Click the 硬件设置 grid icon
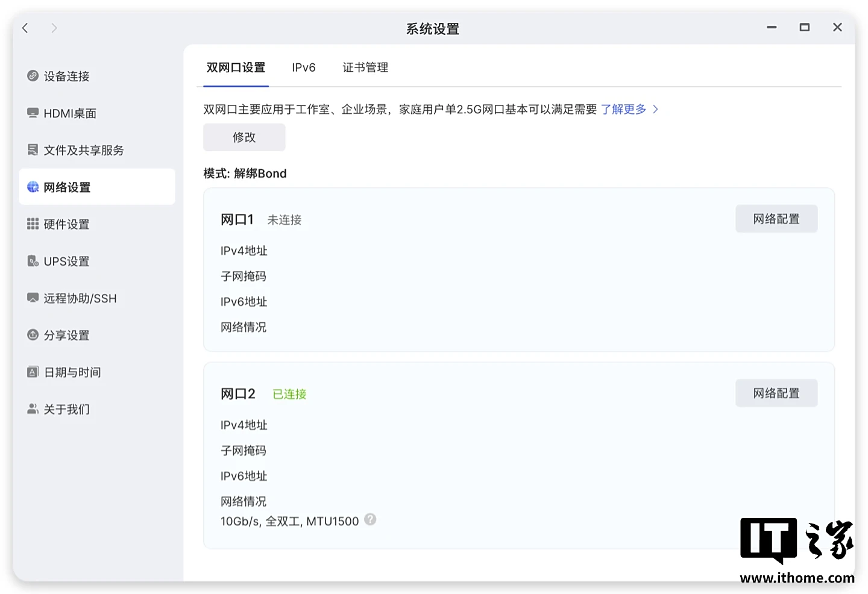The width and height of the screenshot is (868, 594). click(33, 224)
